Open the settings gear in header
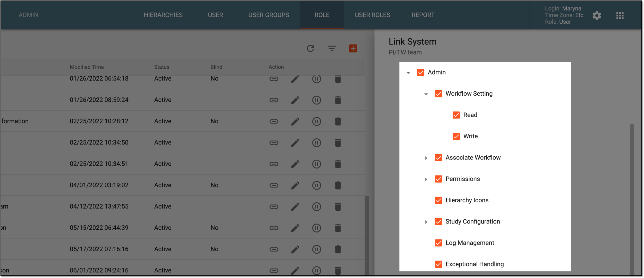 (597, 15)
